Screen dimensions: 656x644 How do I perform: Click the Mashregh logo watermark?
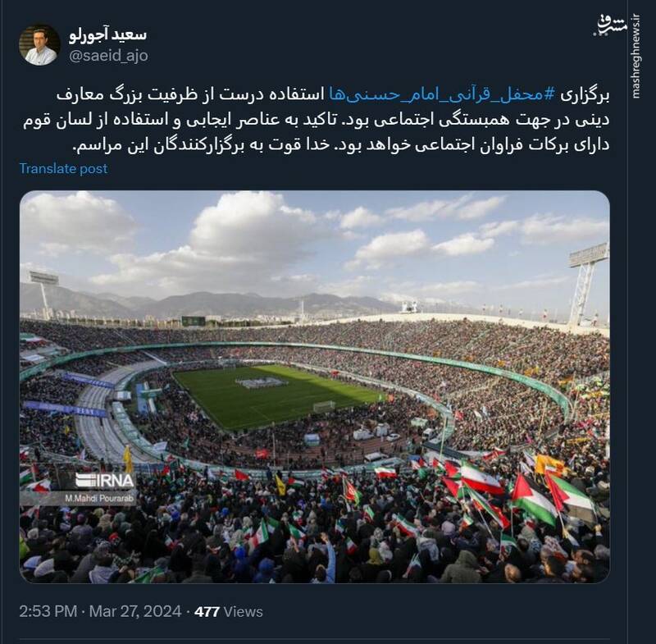click(x=609, y=26)
